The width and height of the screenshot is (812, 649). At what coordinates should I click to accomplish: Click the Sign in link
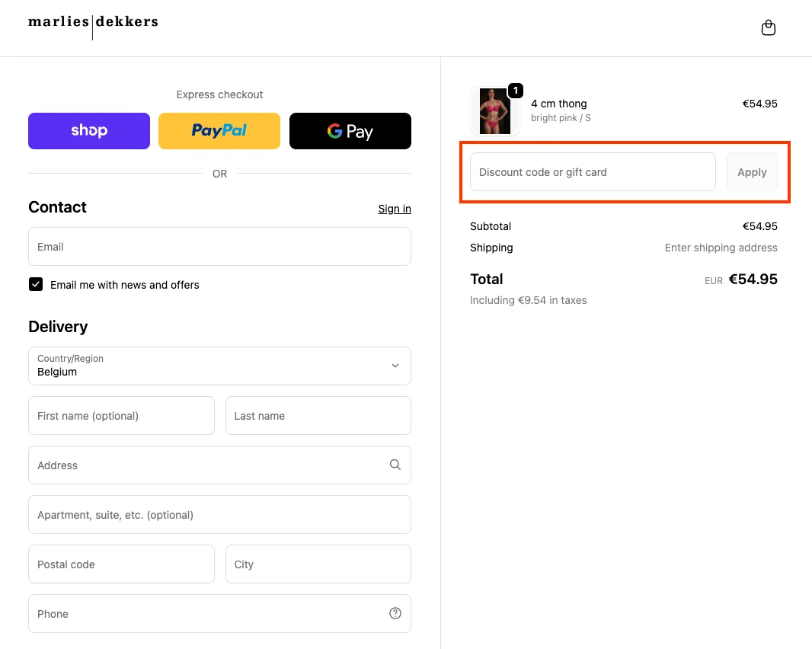click(x=395, y=209)
